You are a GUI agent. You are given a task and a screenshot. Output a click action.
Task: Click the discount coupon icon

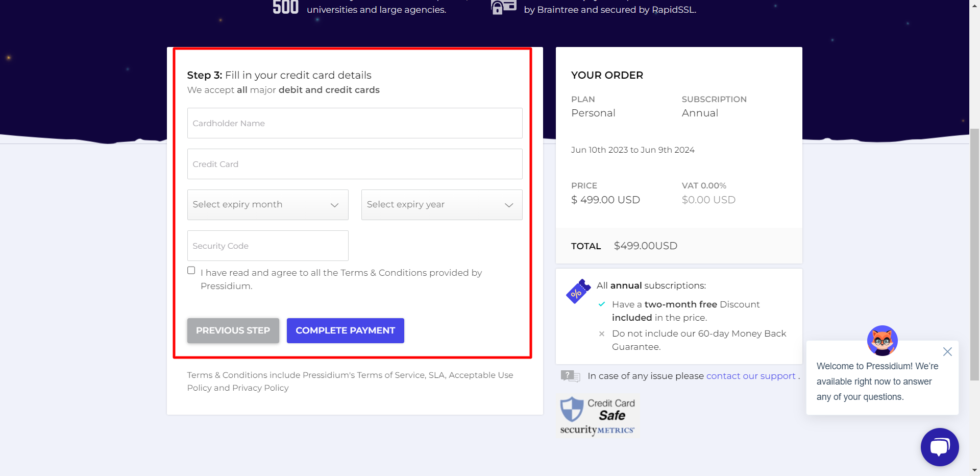coord(577,291)
